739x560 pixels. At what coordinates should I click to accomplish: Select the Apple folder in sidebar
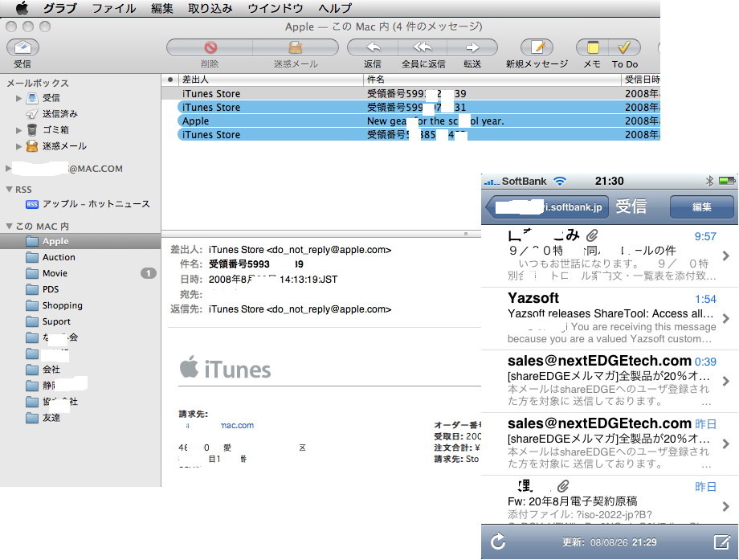(x=55, y=241)
